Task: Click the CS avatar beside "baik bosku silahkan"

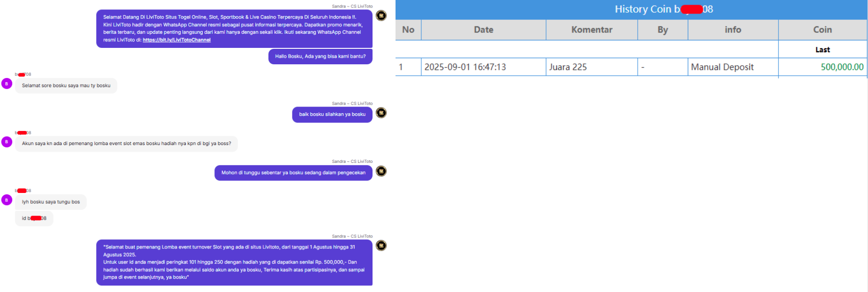Action: click(381, 113)
